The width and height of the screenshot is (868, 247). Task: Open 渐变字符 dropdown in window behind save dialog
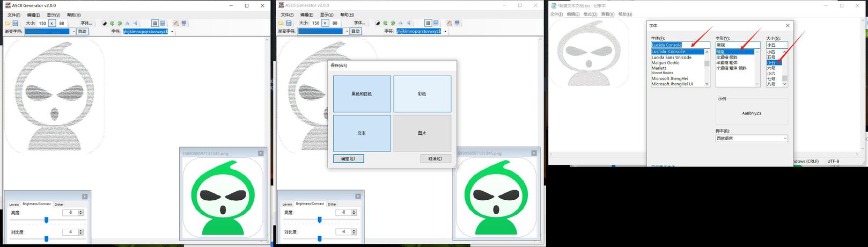(347, 32)
